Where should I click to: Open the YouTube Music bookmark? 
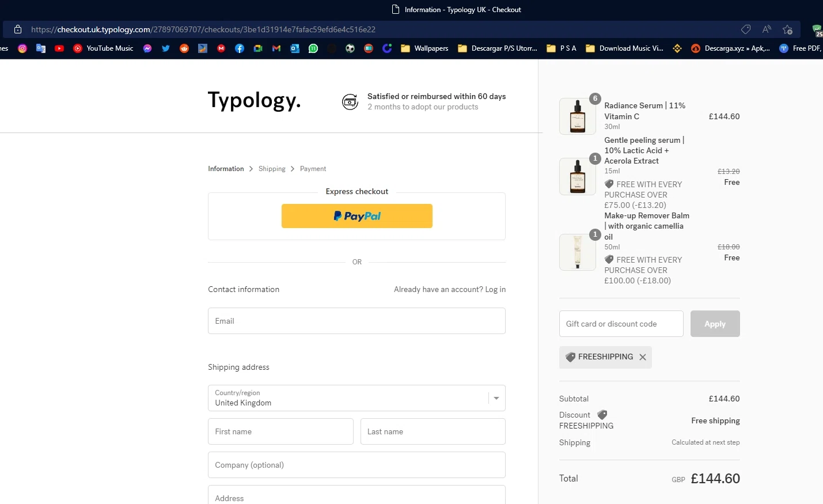point(103,48)
